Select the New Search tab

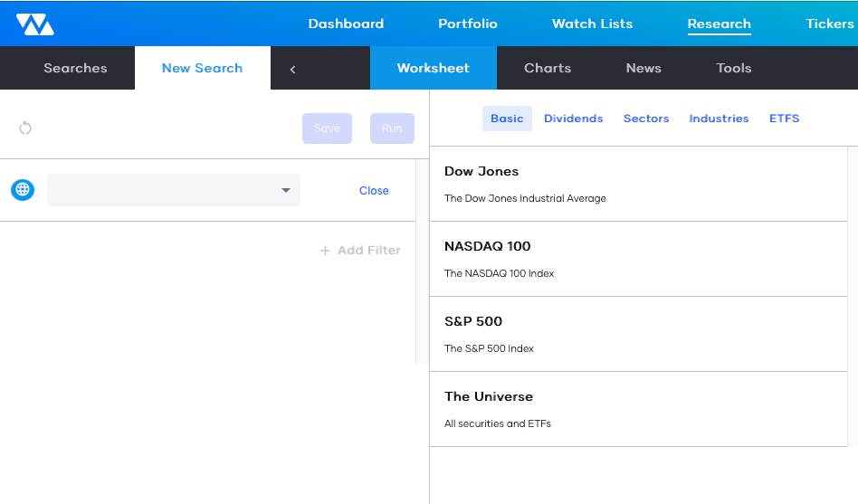coord(203,68)
